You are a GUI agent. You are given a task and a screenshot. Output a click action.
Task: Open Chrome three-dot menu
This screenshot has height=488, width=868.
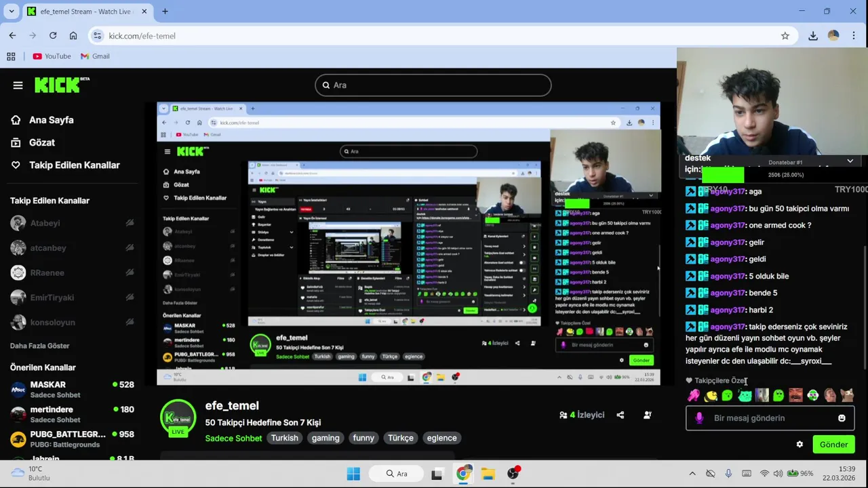point(854,36)
